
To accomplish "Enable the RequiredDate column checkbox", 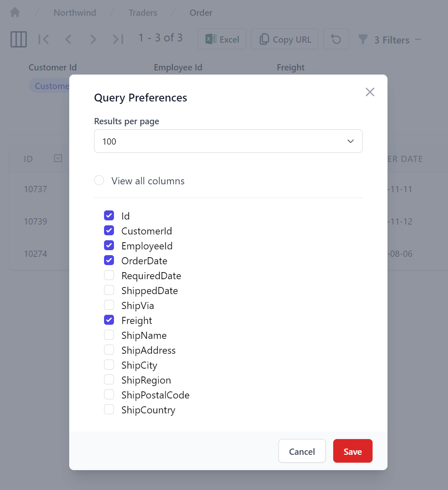I will tap(109, 275).
